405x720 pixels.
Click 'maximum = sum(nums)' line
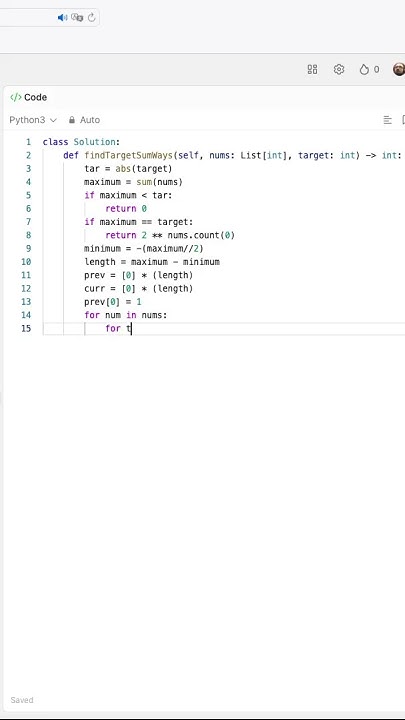(x=134, y=182)
